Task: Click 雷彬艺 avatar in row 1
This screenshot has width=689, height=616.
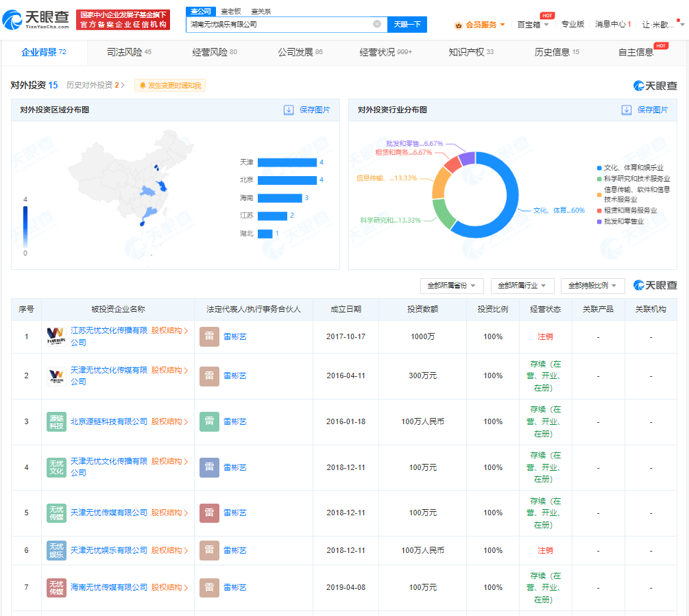Action: [x=209, y=336]
